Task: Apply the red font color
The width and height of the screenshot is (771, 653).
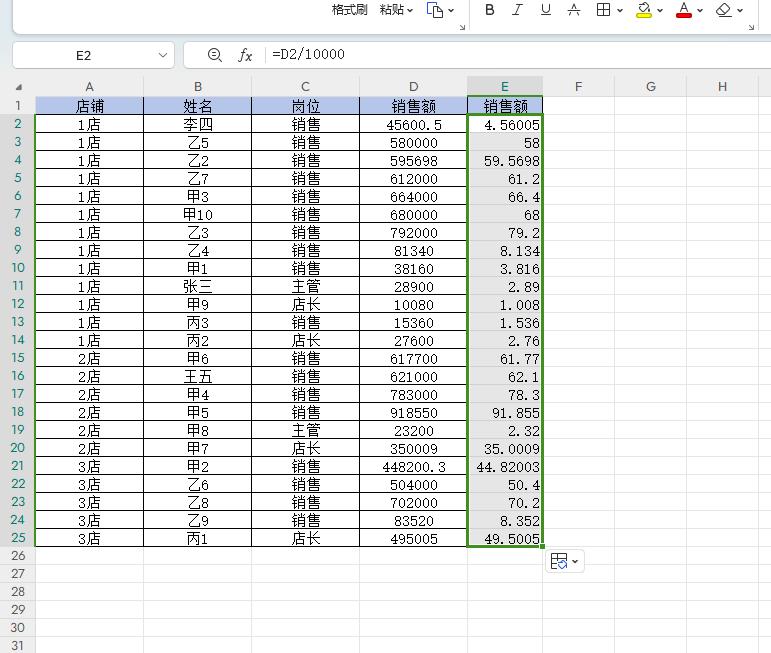Action: coord(684,10)
